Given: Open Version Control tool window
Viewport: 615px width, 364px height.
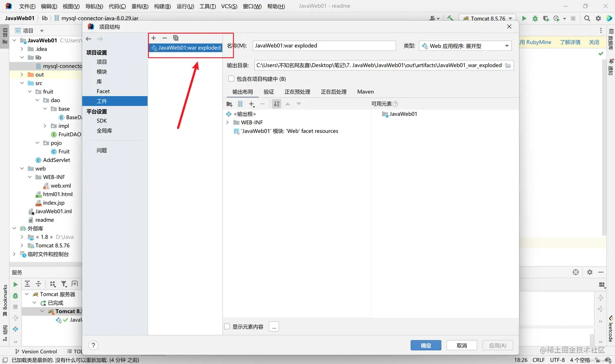Looking at the screenshot, I should coord(36,351).
